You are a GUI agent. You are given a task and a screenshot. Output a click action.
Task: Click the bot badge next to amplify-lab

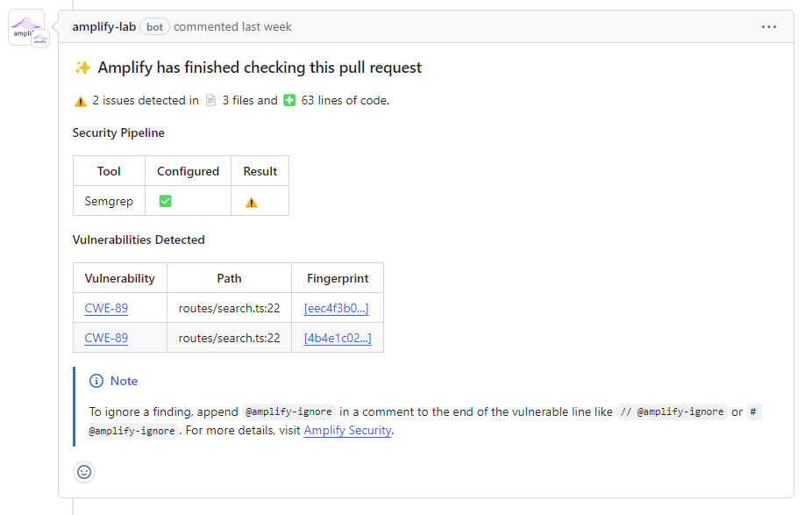click(x=153, y=26)
